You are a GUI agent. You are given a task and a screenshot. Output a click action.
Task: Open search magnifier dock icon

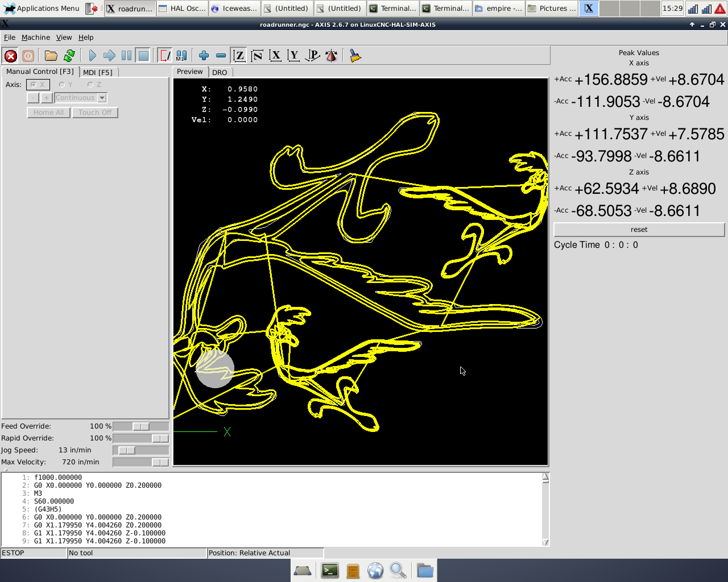(x=398, y=571)
